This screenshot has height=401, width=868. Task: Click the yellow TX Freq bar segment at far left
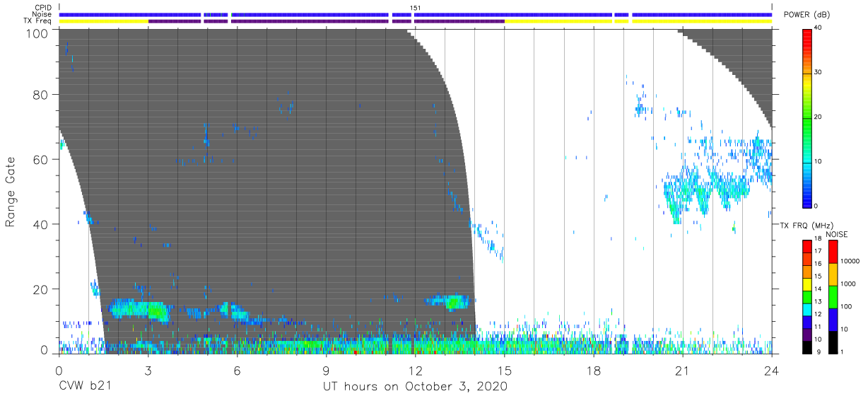tap(104, 21)
